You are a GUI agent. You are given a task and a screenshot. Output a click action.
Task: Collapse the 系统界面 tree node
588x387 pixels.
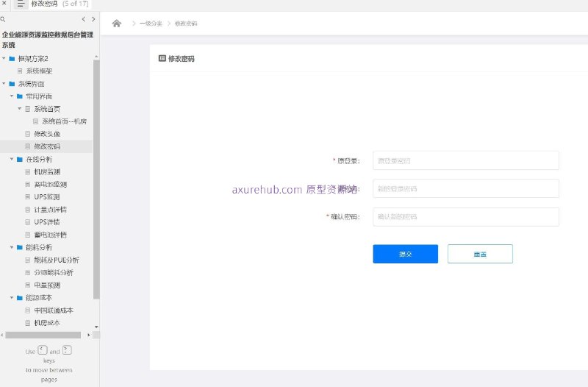pyautogui.click(x=4, y=83)
